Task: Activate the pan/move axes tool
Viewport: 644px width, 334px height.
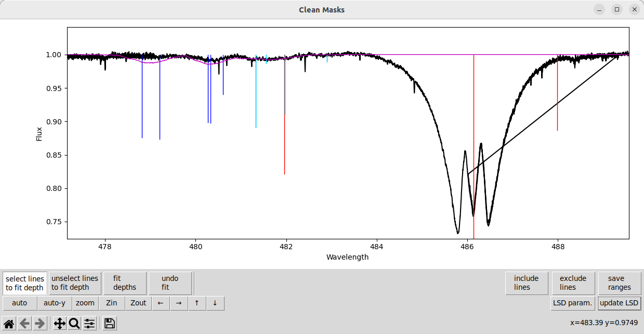Action: click(x=60, y=324)
